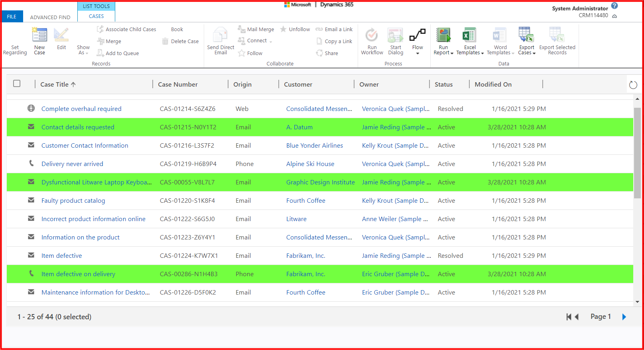The image size is (644, 350).
Task: Go to previous page arrow
Action: pyautogui.click(x=577, y=317)
